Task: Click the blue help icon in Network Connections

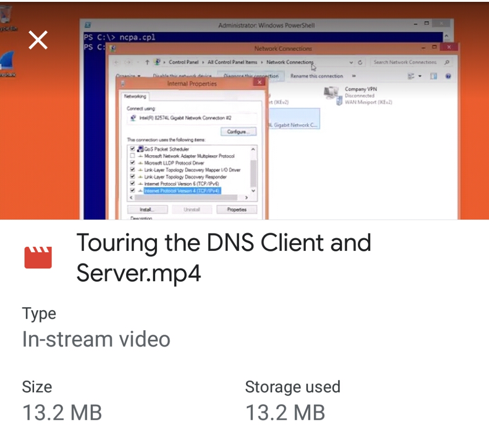Action: point(448,76)
